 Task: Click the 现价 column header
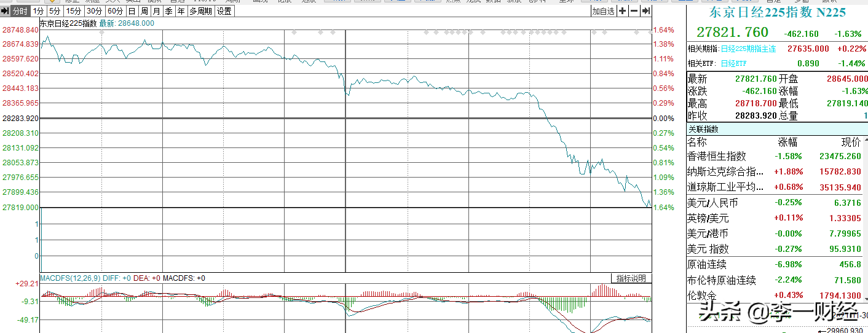pyautogui.click(x=851, y=142)
